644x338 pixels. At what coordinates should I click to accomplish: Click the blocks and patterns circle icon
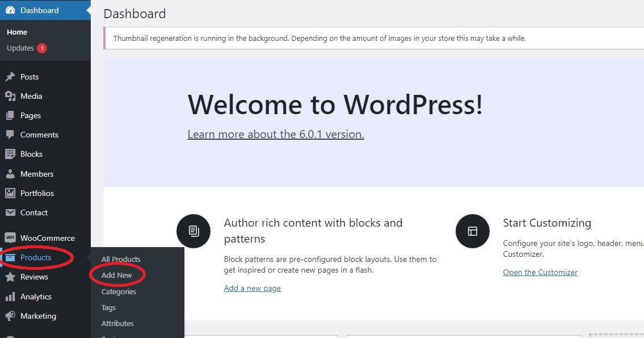click(193, 231)
